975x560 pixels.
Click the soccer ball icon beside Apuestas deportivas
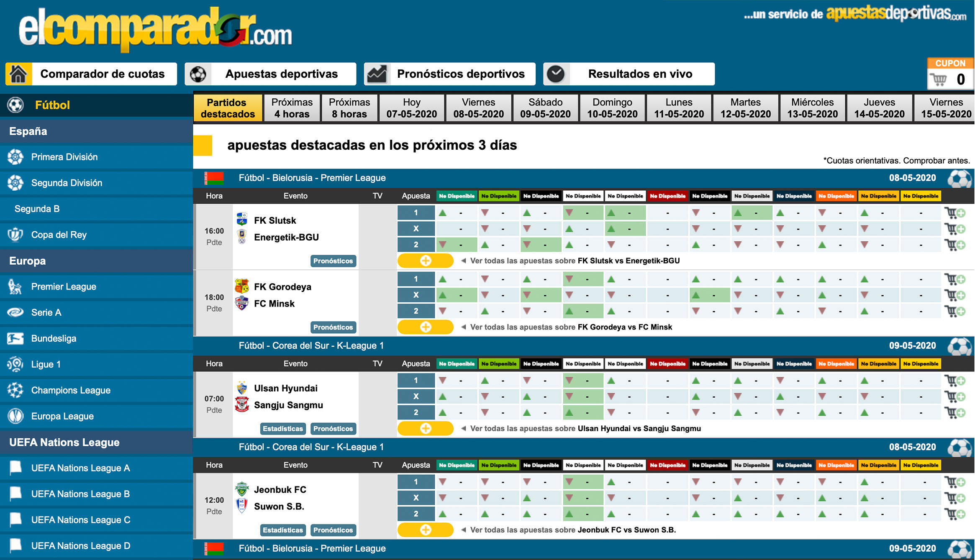click(198, 74)
